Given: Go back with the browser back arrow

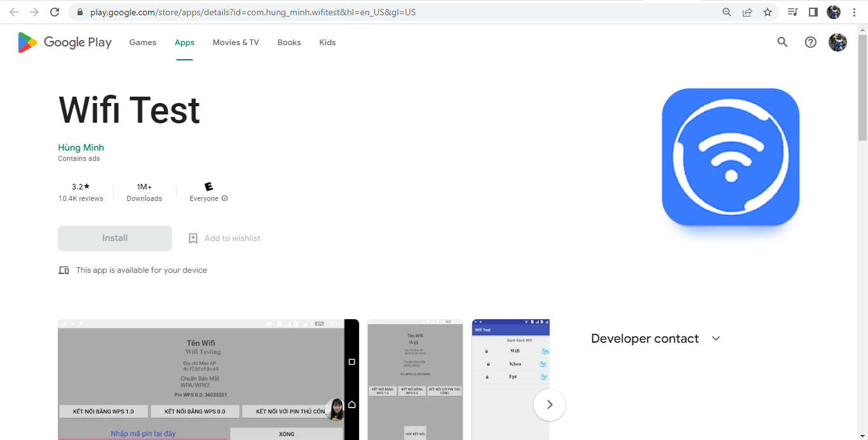Looking at the screenshot, I should pyautogui.click(x=14, y=12).
